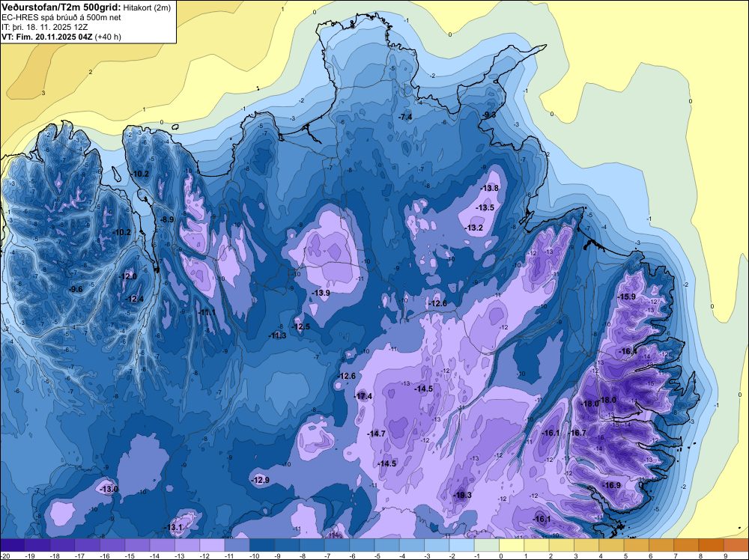Select the -15.9 temperature label

626,296
